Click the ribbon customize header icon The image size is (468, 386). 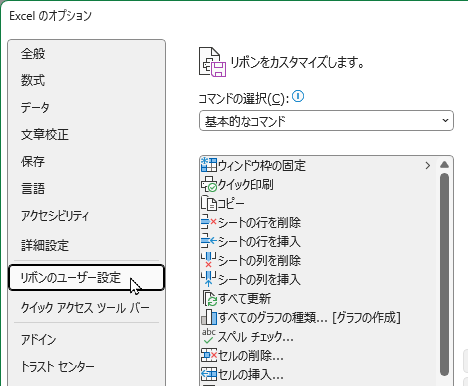tap(212, 62)
